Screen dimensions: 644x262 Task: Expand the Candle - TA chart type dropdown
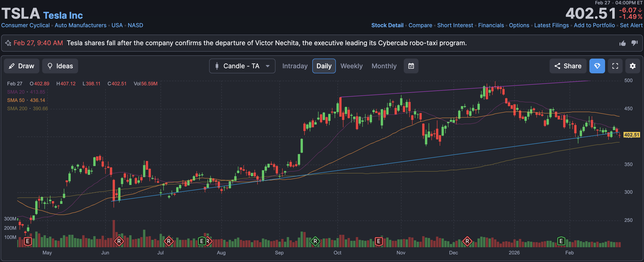[x=242, y=66]
